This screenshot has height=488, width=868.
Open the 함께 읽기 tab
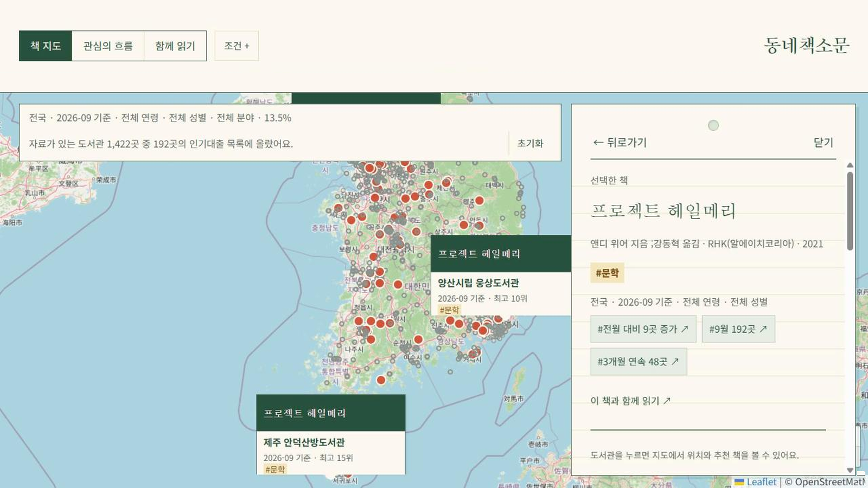point(175,46)
